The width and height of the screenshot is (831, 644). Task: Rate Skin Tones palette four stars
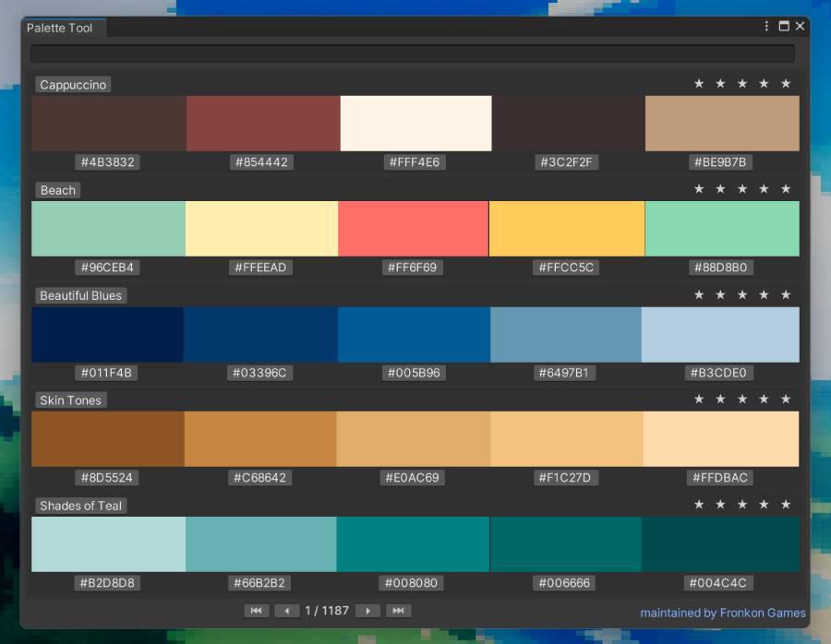click(x=764, y=399)
